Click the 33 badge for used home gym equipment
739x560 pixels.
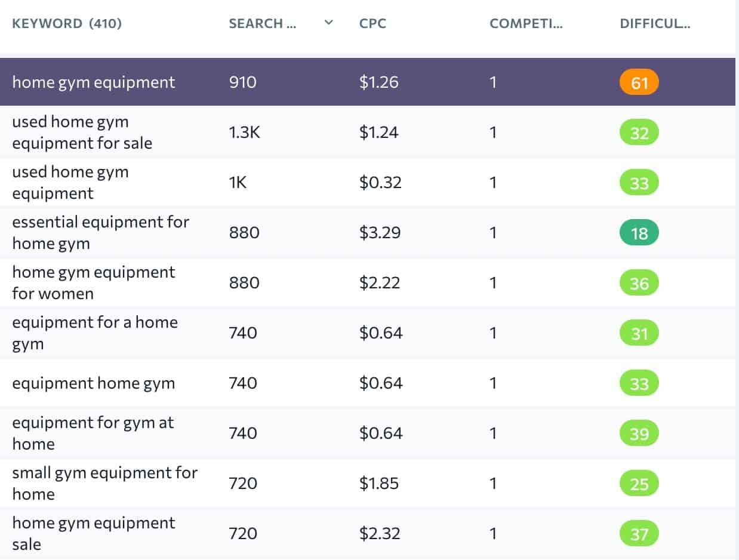(639, 183)
